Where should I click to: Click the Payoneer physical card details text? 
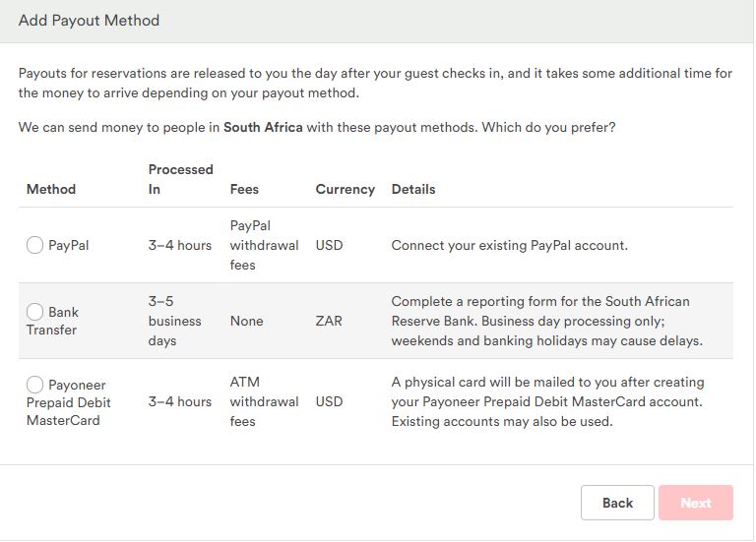point(547,401)
